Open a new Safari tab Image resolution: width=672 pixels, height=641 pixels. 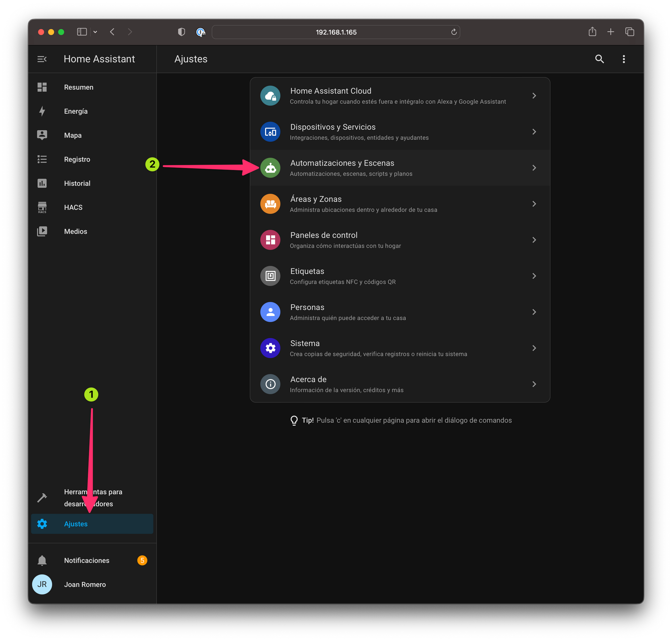[x=611, y=32]
